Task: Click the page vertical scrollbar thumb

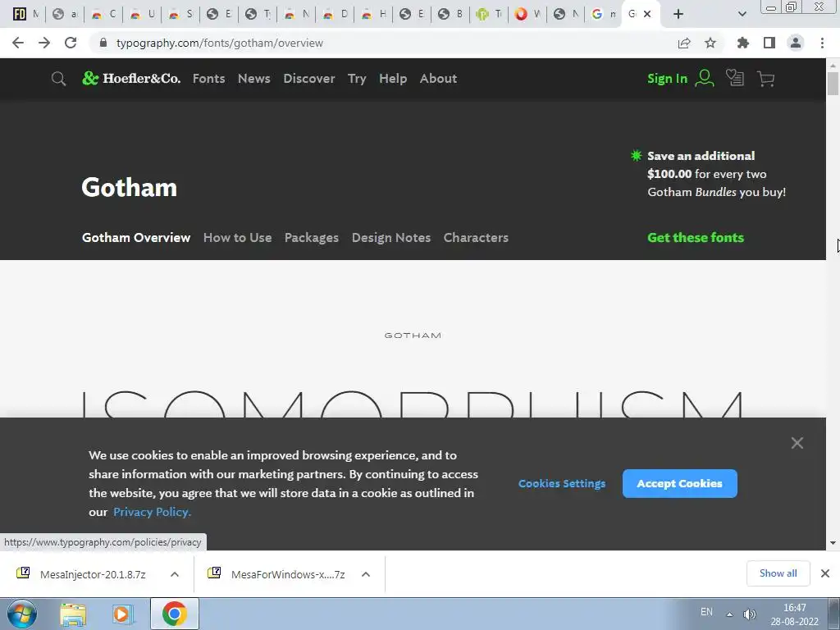Action: tap(833, 84)
